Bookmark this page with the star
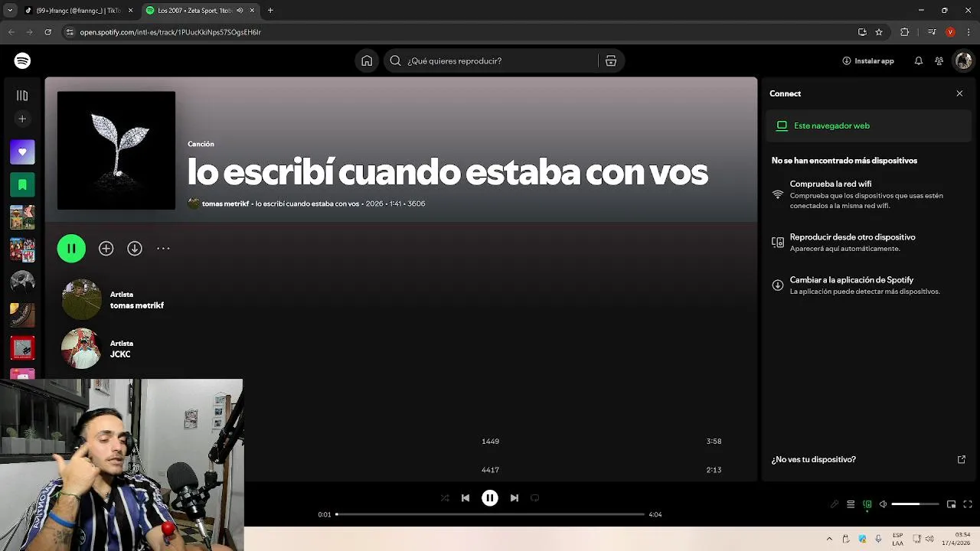This screenshot has width=980, height=551. [879, 32]
